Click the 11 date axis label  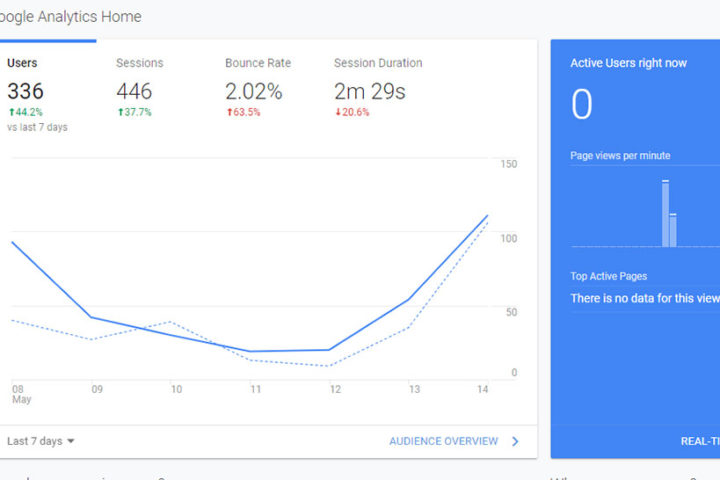(x=255, y=390)
